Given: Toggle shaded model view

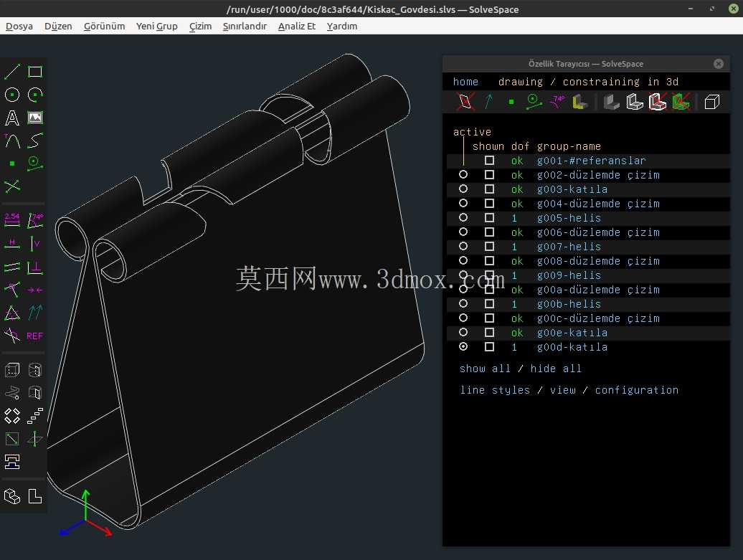Looking at the screenshot, I should pyautogui.click(x=611, y=101).
